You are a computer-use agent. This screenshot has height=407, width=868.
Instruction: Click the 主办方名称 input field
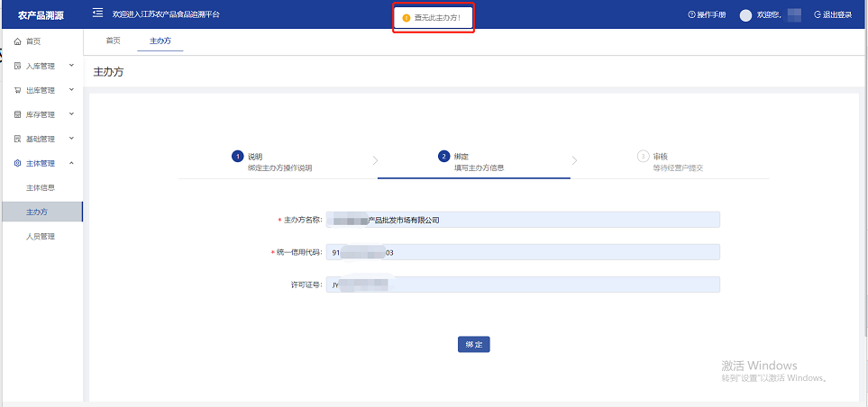523,220
